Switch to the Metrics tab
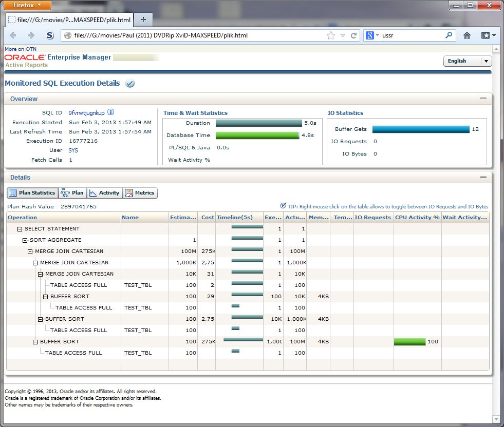Viewport: 504px width, 427px height. pyautogui.click(x=140, y=193)
